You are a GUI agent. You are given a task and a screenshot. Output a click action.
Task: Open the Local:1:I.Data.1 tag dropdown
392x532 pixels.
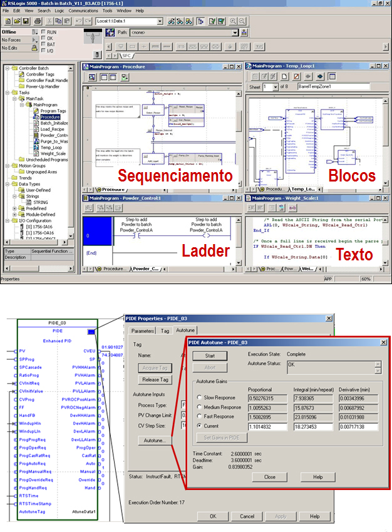(x=160, y=21)
